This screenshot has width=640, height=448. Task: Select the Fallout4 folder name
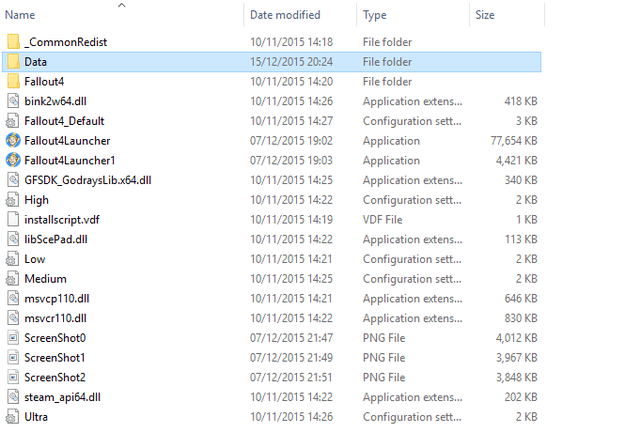[44, 81]
